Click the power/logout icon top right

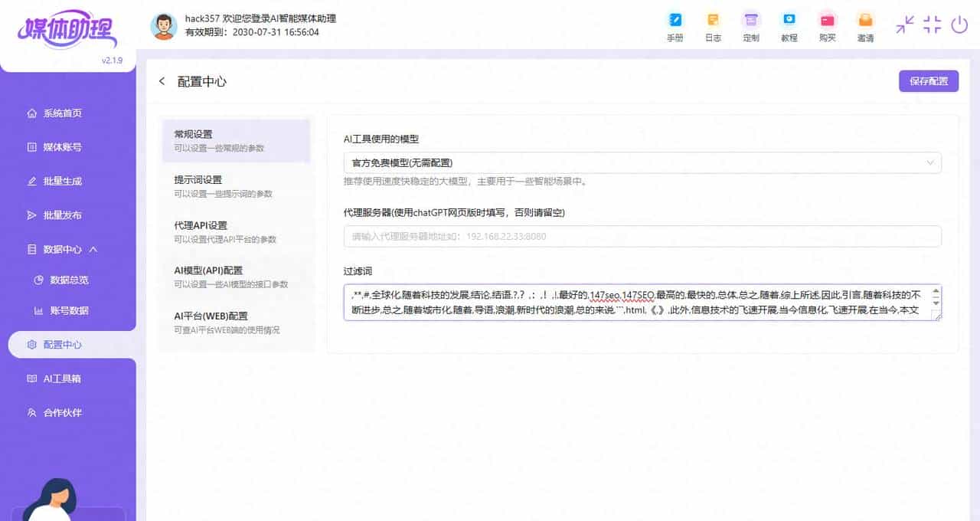(x=959, y=25)
